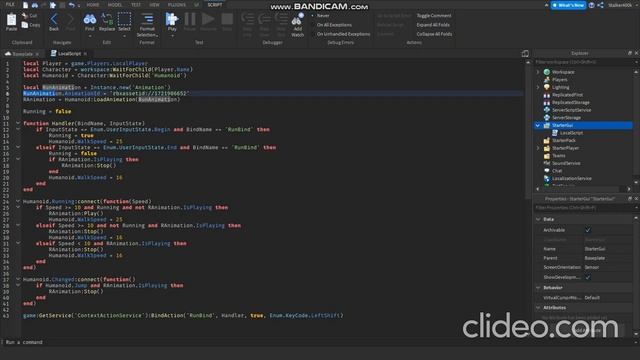Image resolution: width=640 pixels, height=360 pixels.
Task: Switch to the HOME ribbon tab
Action: coord(93,5)
